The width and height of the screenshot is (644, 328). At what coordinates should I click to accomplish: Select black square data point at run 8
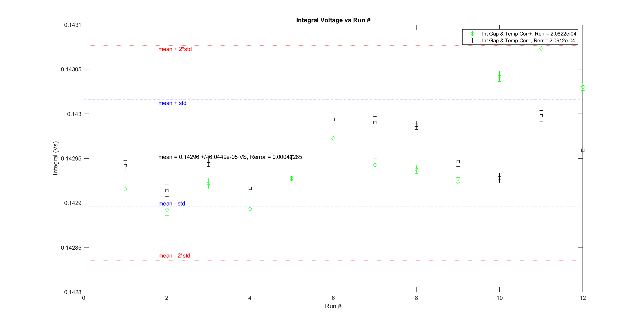416,125
